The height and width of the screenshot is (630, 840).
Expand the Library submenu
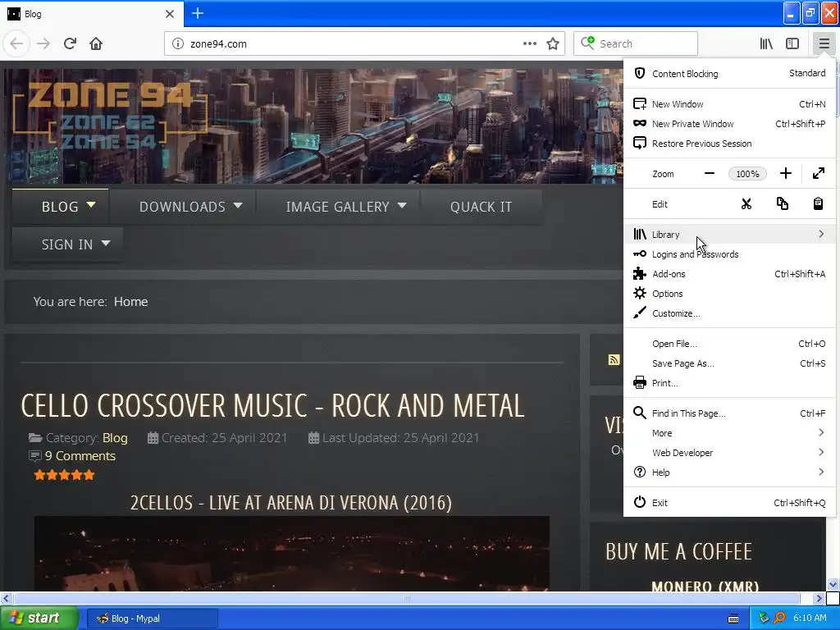[x=729, y=234]
